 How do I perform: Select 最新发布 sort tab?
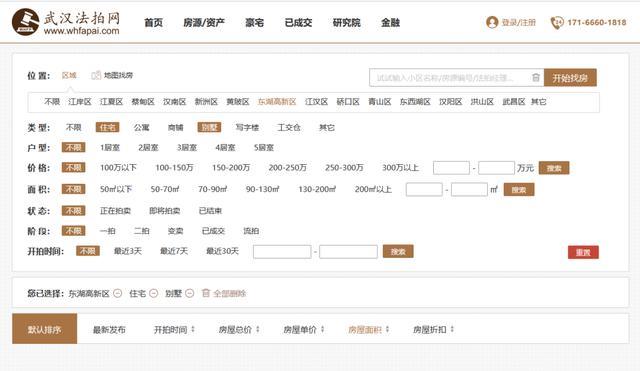coord(109,329)
